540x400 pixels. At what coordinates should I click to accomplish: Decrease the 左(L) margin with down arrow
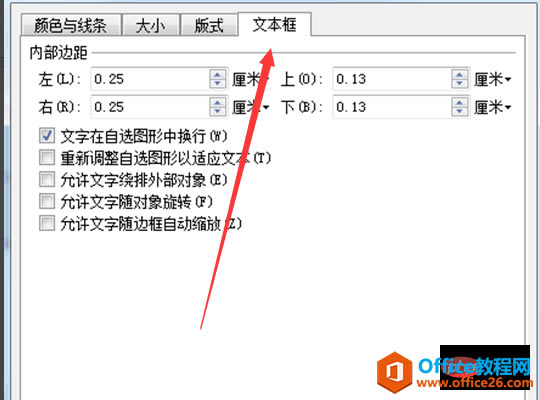point(217,84)
